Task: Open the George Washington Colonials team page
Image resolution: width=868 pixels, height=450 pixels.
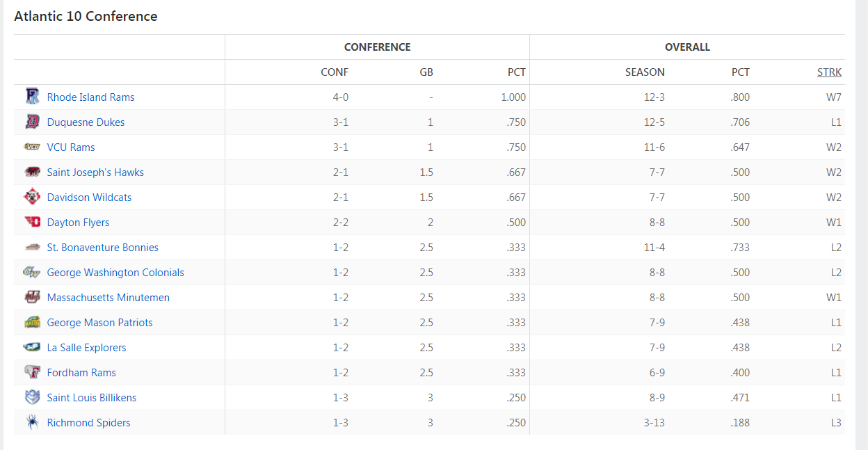Action: pos(115,273)
